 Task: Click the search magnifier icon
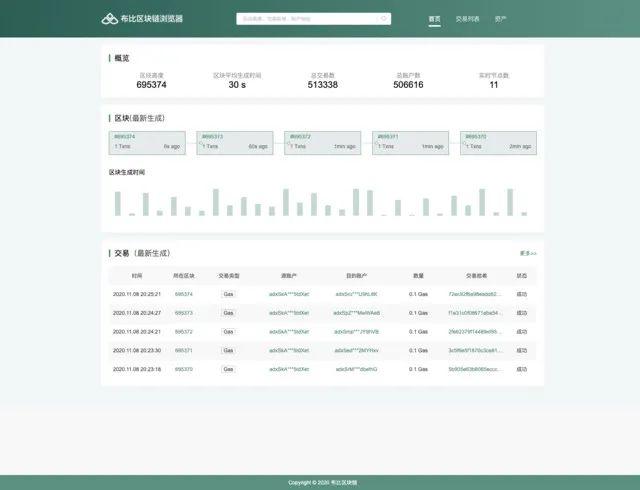384,18
